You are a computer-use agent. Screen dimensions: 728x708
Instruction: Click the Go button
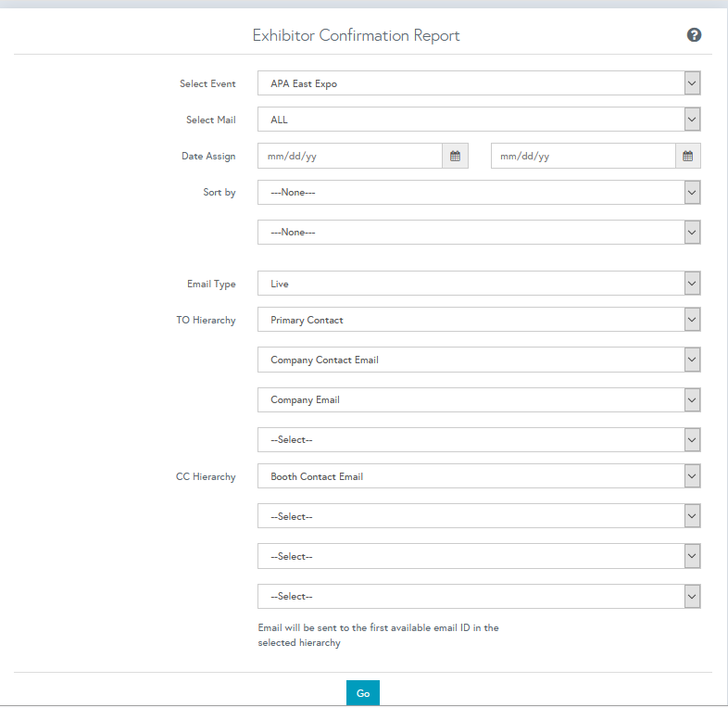coord(363,693)
